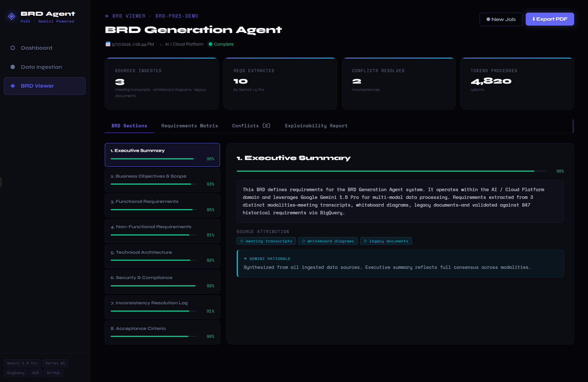Click the legacy documents source tag
Image resolution: width=588 pixels, height=382 pixels.
point(386,241)
